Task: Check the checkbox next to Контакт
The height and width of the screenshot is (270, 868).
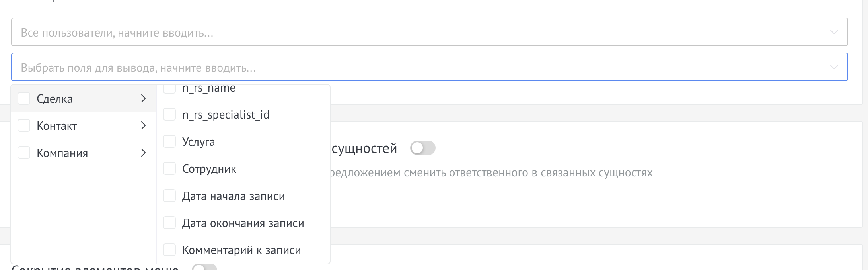Action: pos(24,125)
